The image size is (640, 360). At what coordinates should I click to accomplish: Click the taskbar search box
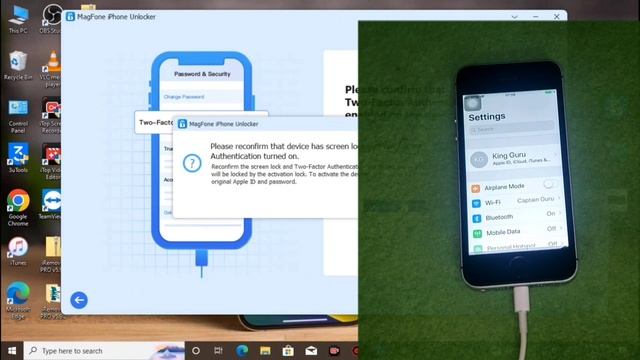[104, 351]
